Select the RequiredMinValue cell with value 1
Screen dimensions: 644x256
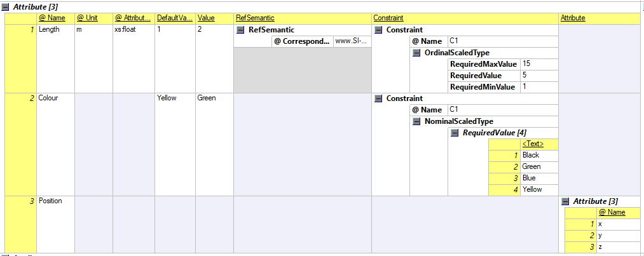tap(538, 87)
